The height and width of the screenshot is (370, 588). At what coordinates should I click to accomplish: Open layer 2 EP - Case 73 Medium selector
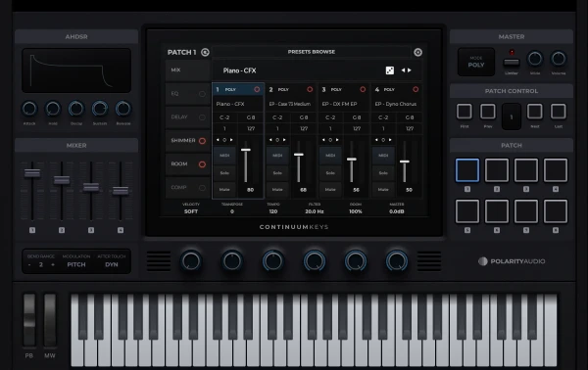291,104
